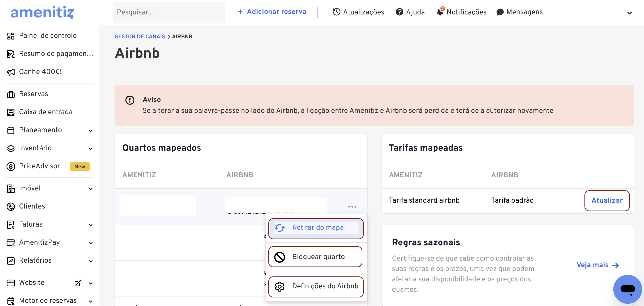Click the AmenitizPay card icon

[x=11, y=243]
